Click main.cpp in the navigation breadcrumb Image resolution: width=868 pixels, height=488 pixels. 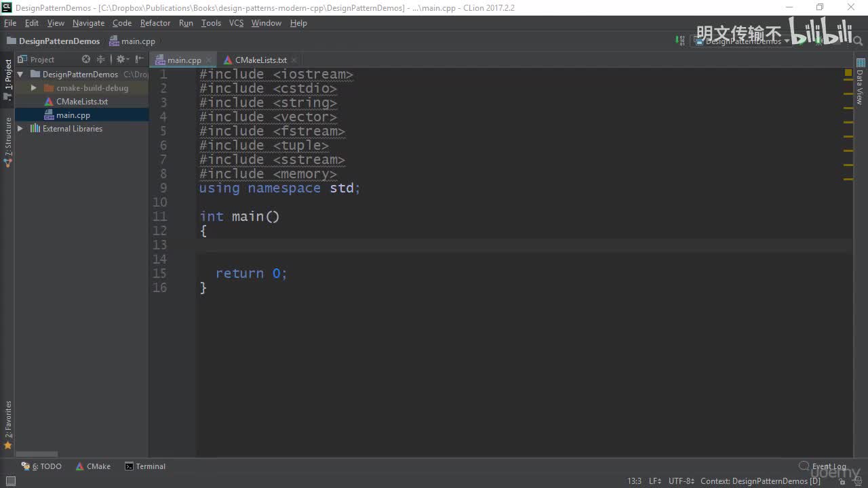pos(133,41)
